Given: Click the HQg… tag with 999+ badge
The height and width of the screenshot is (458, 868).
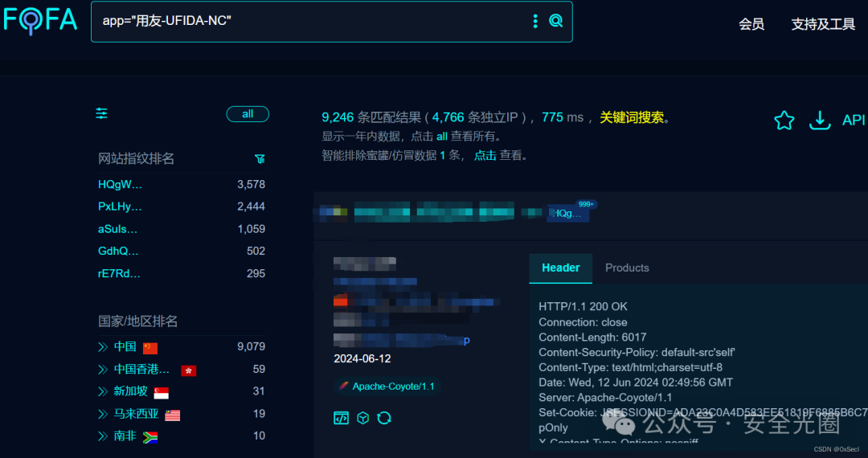Looking at the screenshot, I should (x=568, y=213).
